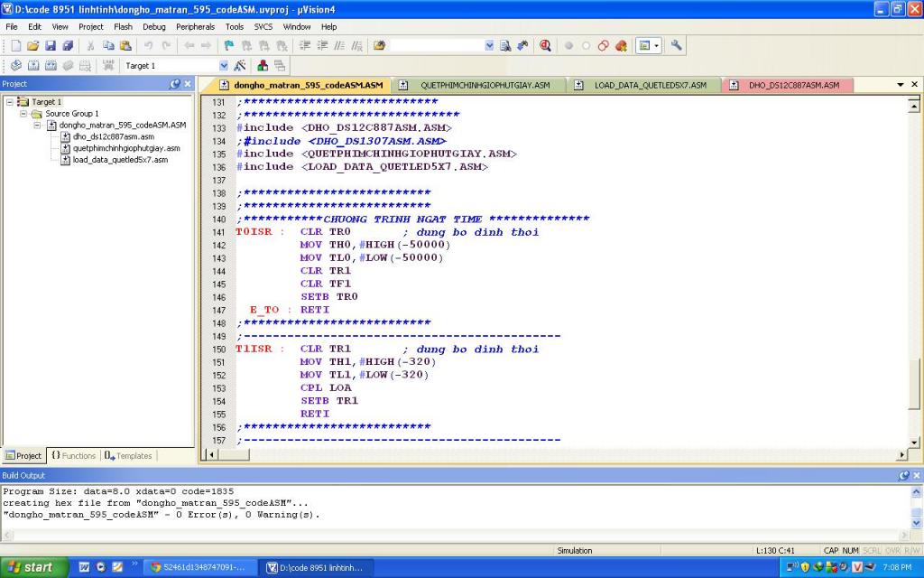Viewport: 924px width, 578px height.
Task: Click the New file toolbar icon
Action: click(x=16, y=45)
